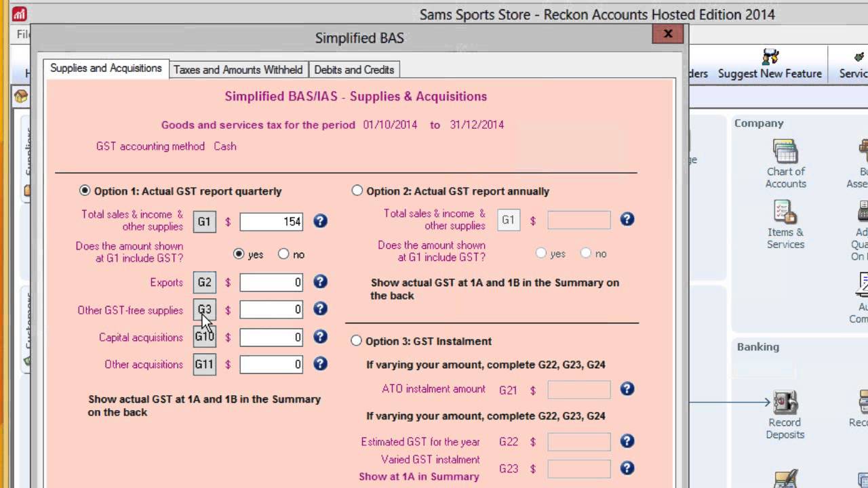Click the Option 2 G1 amount field

[x=578, y=220]
